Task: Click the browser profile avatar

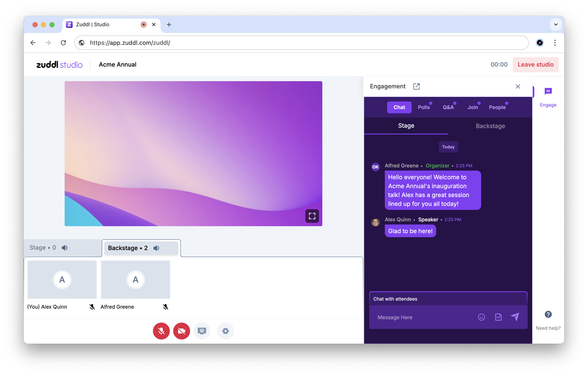Action: (540, 43)
